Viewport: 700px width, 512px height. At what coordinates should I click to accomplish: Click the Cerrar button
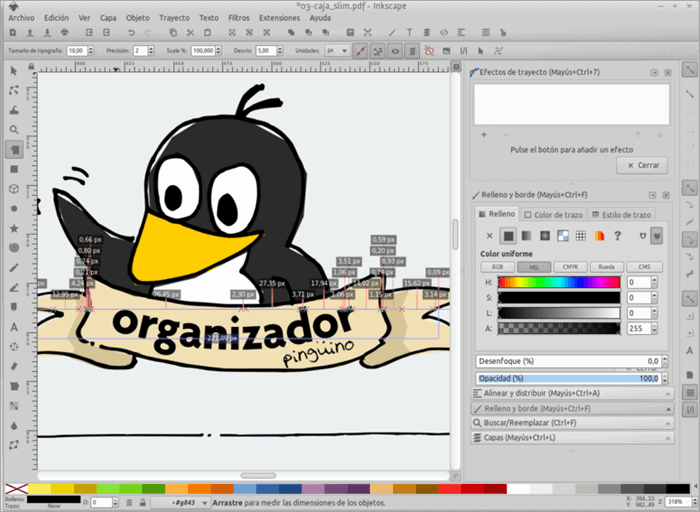pyautogui.click(x=642, y=165)
